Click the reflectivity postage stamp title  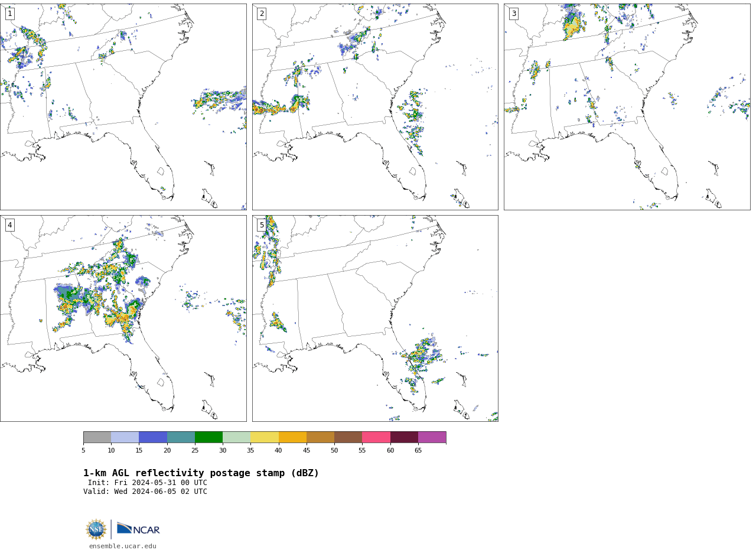click(201, 473)
